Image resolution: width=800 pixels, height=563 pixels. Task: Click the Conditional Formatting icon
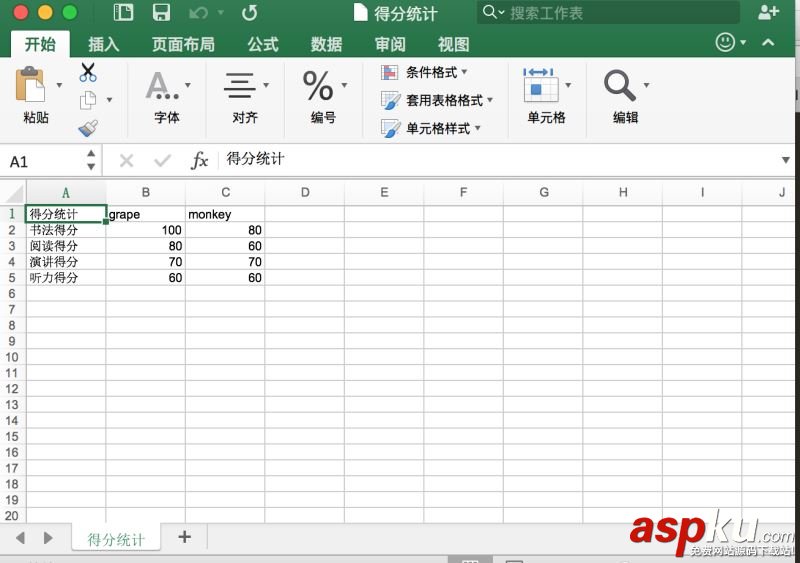[x=389, y=72]
